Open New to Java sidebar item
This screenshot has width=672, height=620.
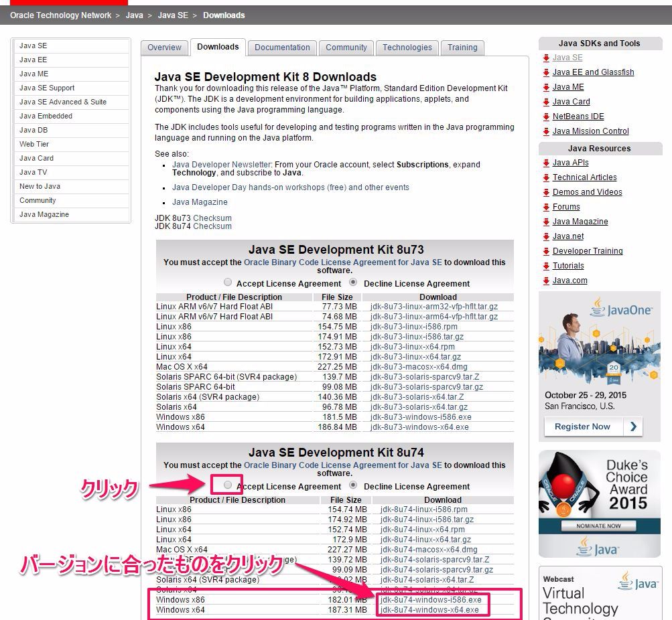click(x=72, y=187)
